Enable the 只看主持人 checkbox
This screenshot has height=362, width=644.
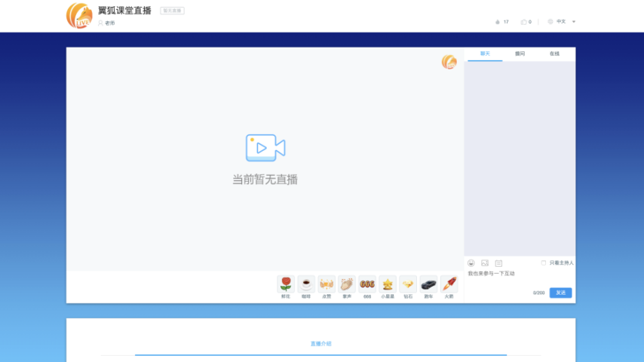point(544,262)
